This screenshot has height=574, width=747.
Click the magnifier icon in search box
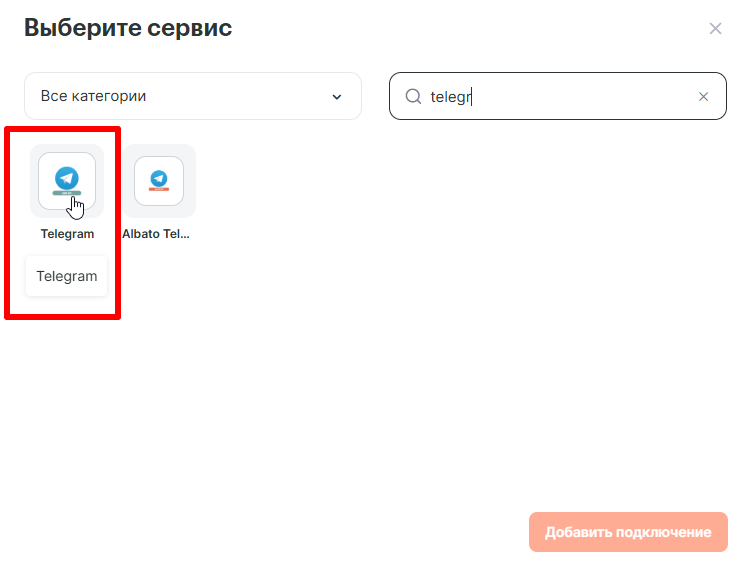pyautogui.click(x=413, y=97)
